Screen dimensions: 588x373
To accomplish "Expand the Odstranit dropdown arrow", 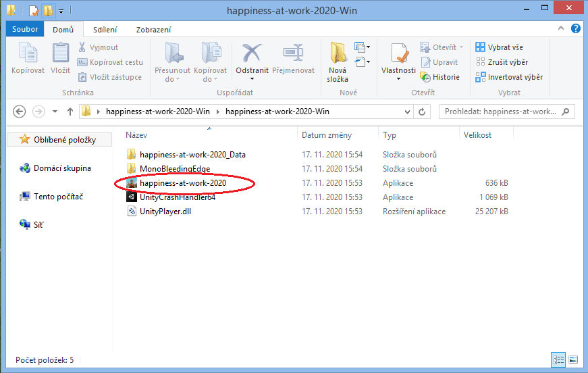I will coord(252,79).
